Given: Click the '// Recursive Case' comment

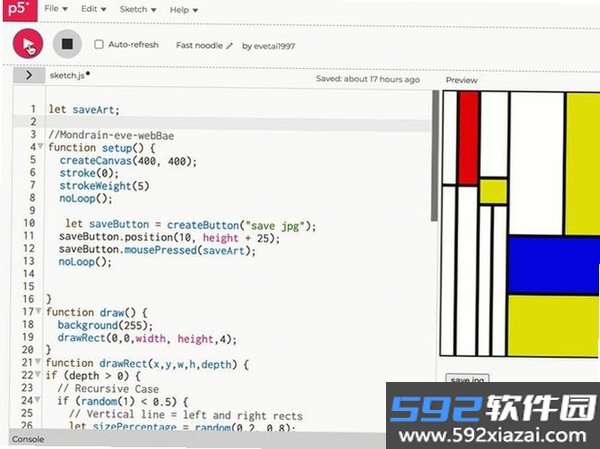Looking at the screenshot, I should pyautogui.click(x=108, y=389).
